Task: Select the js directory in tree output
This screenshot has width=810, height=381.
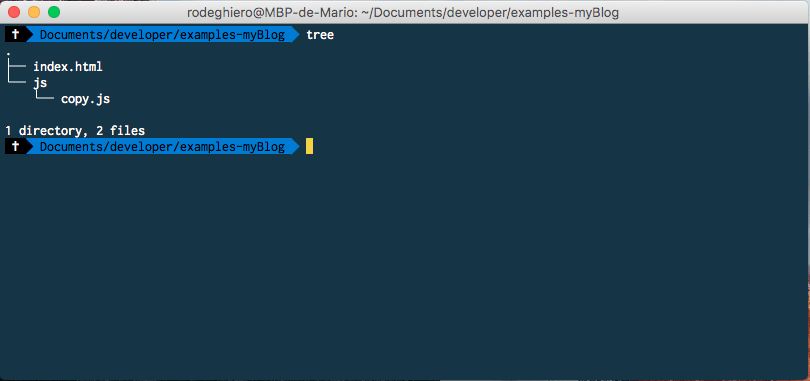Action: pyautogui.click(x=40, y=83)
